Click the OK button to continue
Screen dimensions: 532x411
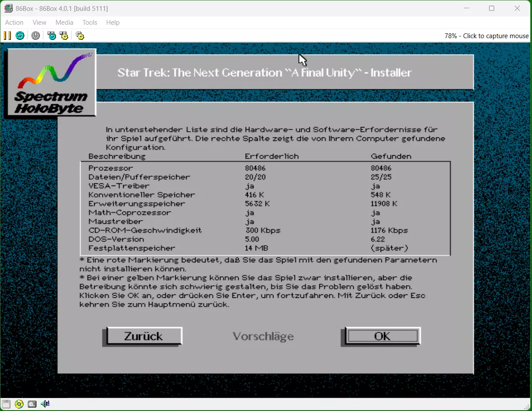point(382,336)
